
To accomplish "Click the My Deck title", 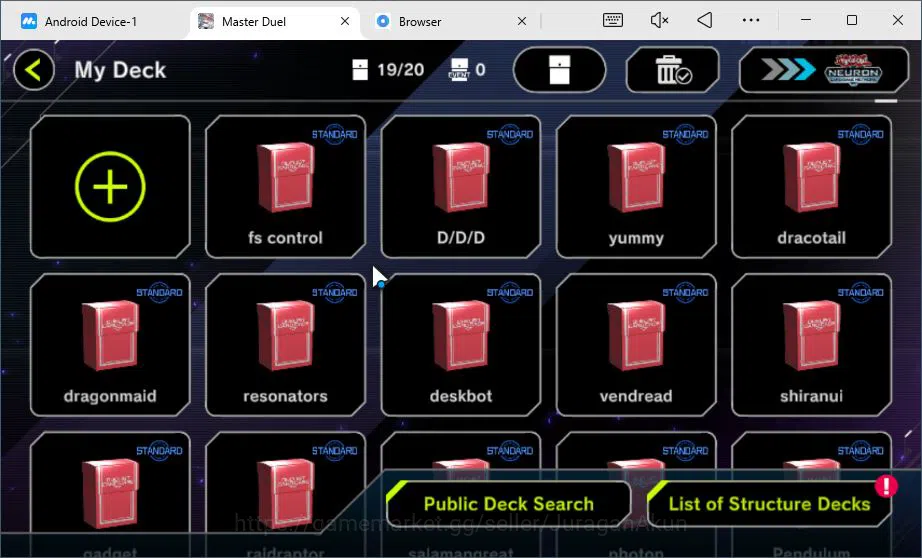I will pyautogui.click(x=121, y=70).
